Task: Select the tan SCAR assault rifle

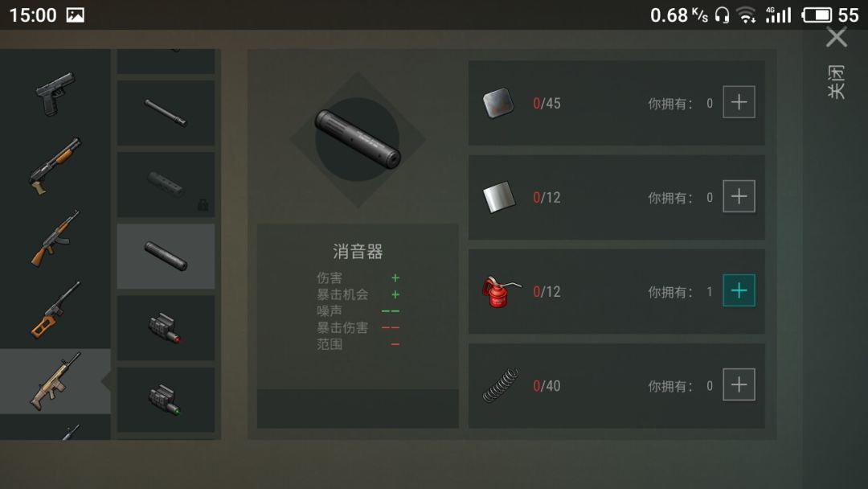Action: (x=55, y=381)
